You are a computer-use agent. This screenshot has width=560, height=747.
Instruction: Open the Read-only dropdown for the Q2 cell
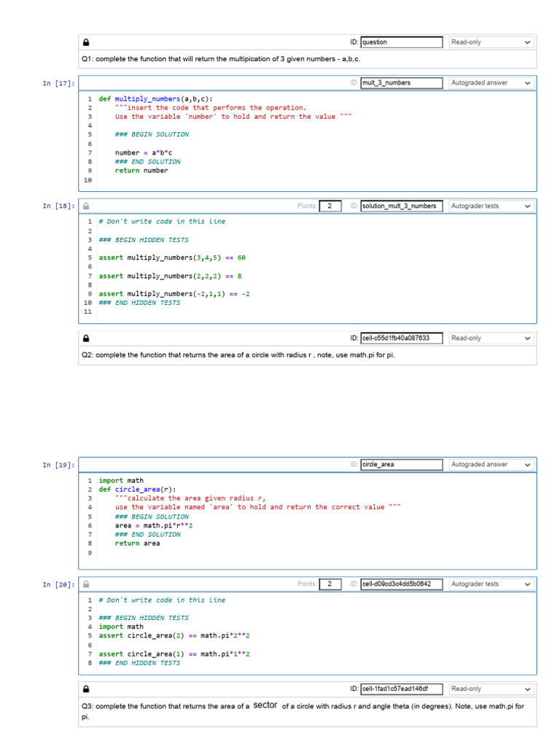pyautogui.click(x=491, y=338)
